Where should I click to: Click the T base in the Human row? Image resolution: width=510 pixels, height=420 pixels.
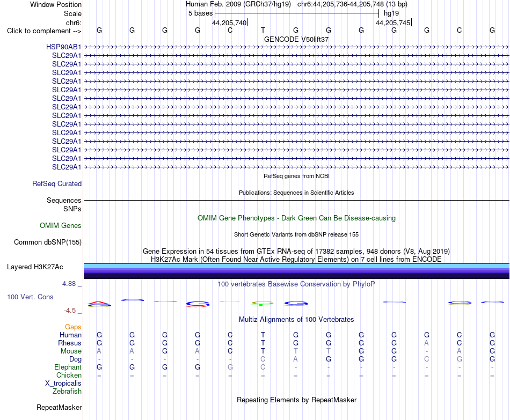(263, 335)
